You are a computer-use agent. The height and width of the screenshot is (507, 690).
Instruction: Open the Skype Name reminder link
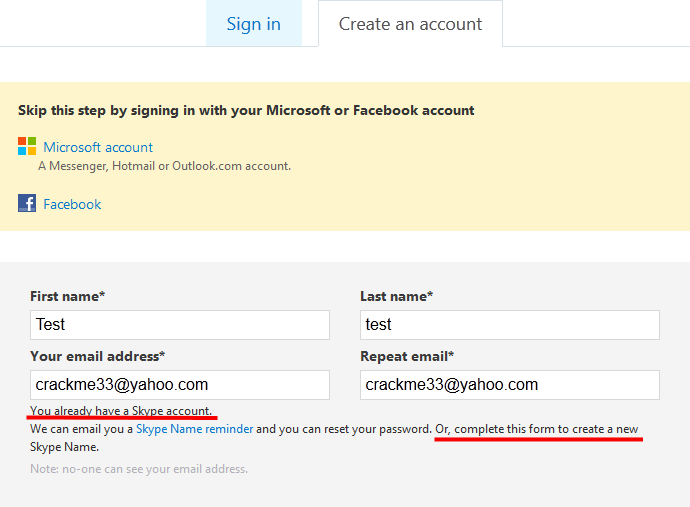195,429
